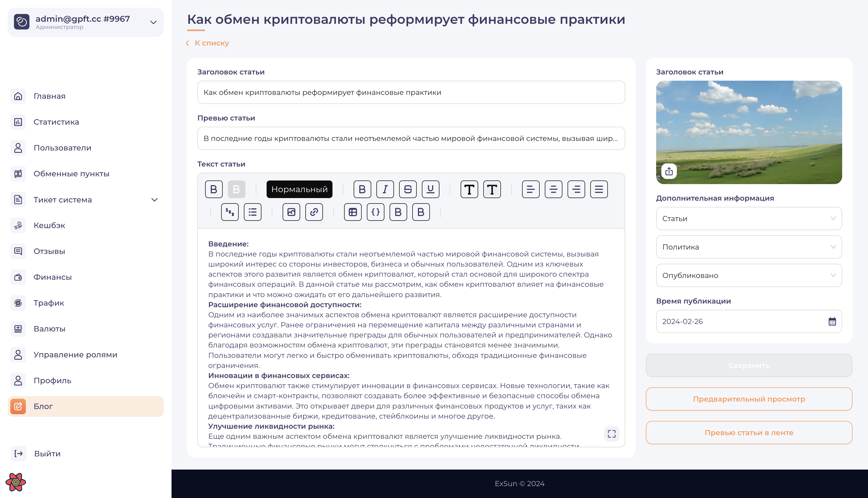Toggle bold with the B beside italic
Screen dimensions: 868x498
click(362, 189)
